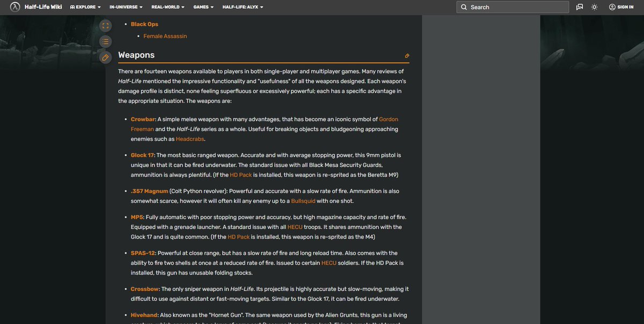The width and height of the screenshot is (644, 324).
Task: Click the Weapons section heading
Action: tap(136, 55)
